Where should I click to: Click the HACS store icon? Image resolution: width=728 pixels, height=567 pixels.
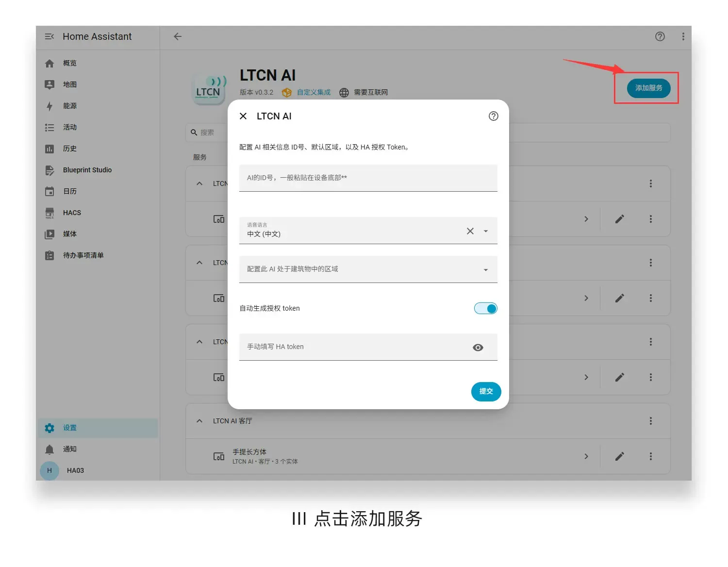50,213
